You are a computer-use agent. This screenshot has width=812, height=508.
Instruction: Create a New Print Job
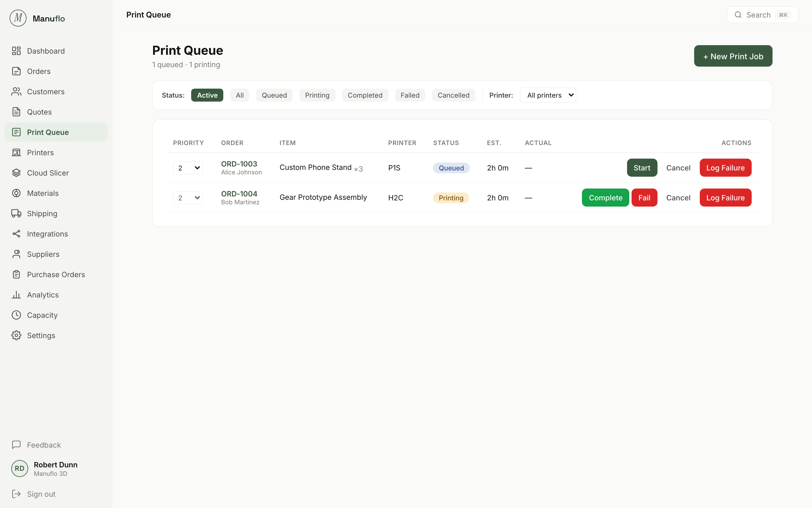tap(733, 56)
